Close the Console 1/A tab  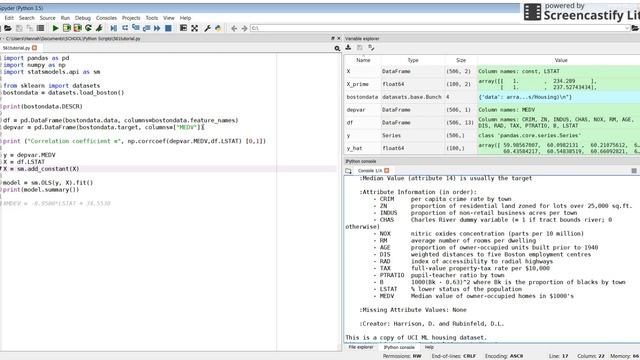(x=387, y=170)
